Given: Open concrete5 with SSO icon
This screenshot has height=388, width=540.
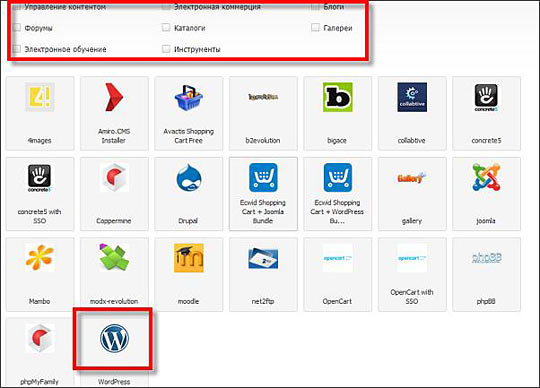Looking at the screenshot, I should (40, 178).
